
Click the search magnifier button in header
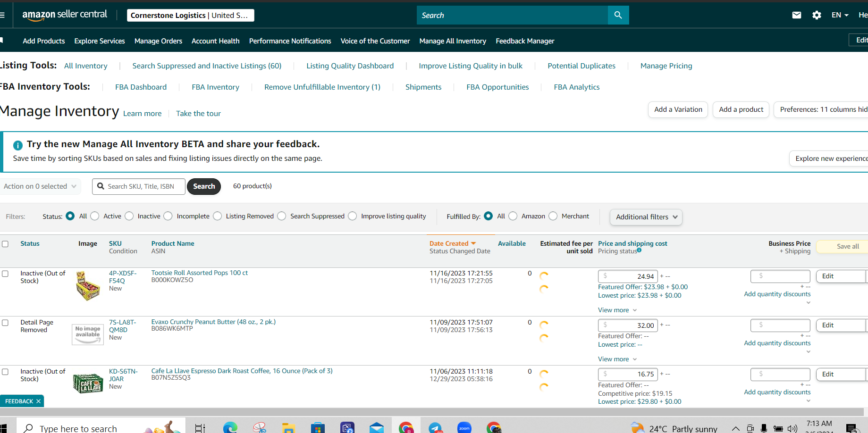(x=618, y=15)
